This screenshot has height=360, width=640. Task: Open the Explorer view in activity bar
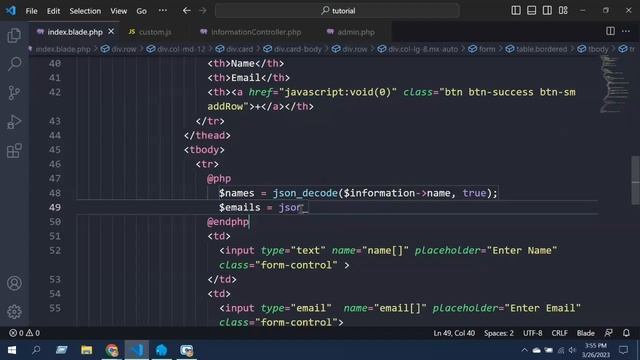tap(14, 36)
